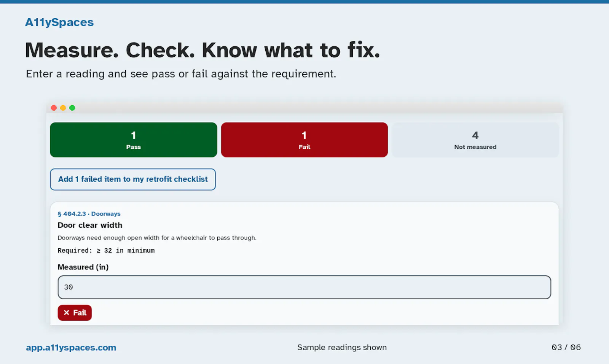Focus the Measured (in) input field

click(x=304, y=287)
